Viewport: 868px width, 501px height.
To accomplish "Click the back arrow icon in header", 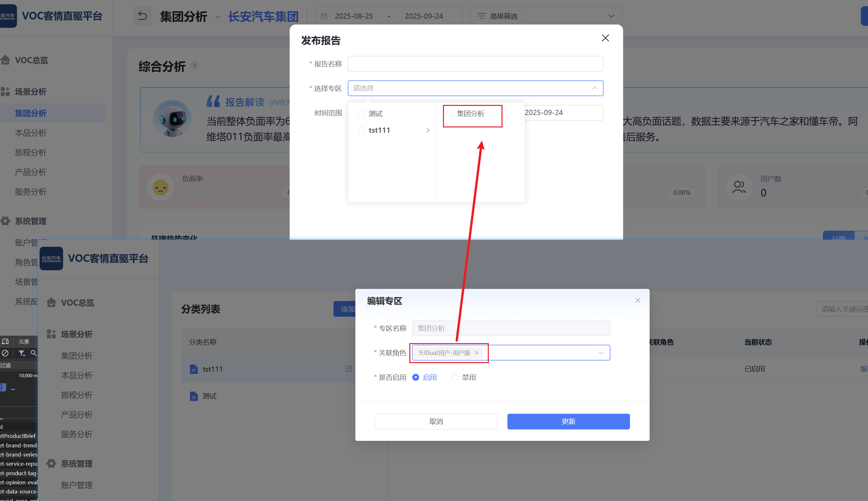I will [142, 16].
